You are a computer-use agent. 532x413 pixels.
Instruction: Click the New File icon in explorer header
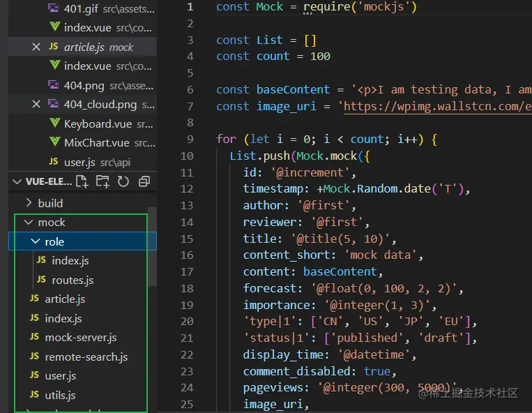(x=82, y=181)
